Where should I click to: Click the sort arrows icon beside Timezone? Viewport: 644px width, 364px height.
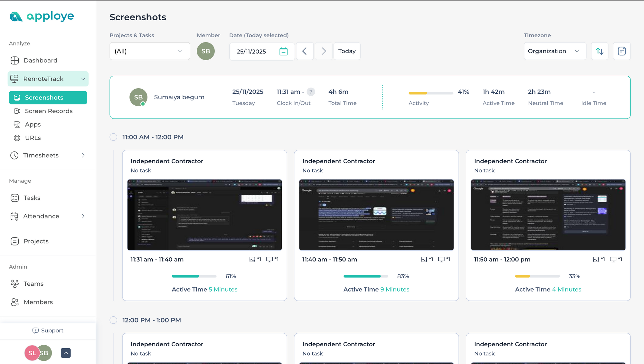(x=600, y=51)
